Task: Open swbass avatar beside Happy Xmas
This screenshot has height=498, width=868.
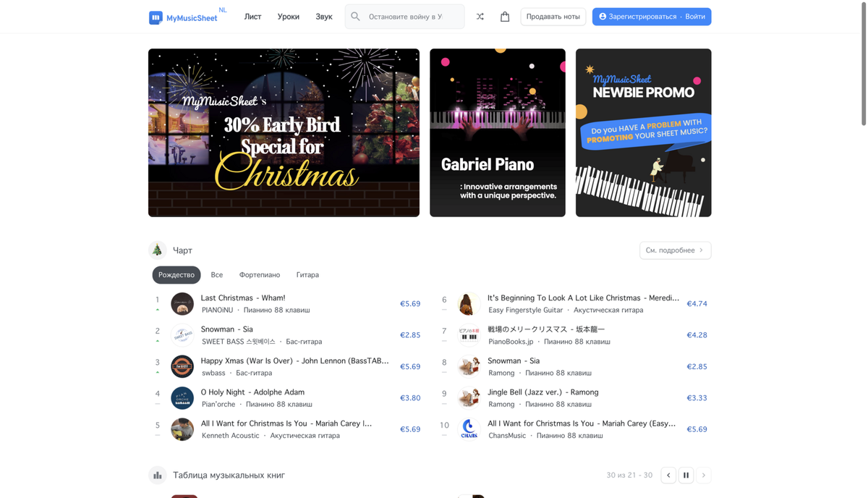Action: click(x=182, y=366)
